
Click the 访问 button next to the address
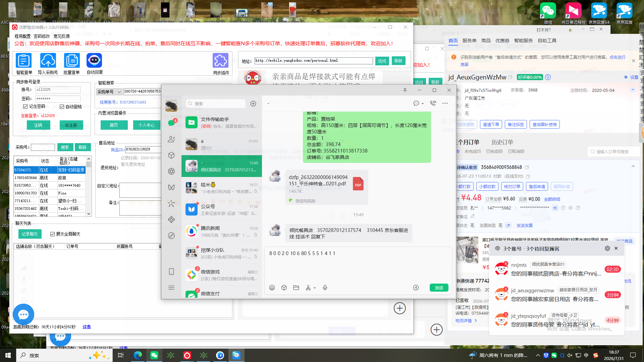tap(382, 61)
